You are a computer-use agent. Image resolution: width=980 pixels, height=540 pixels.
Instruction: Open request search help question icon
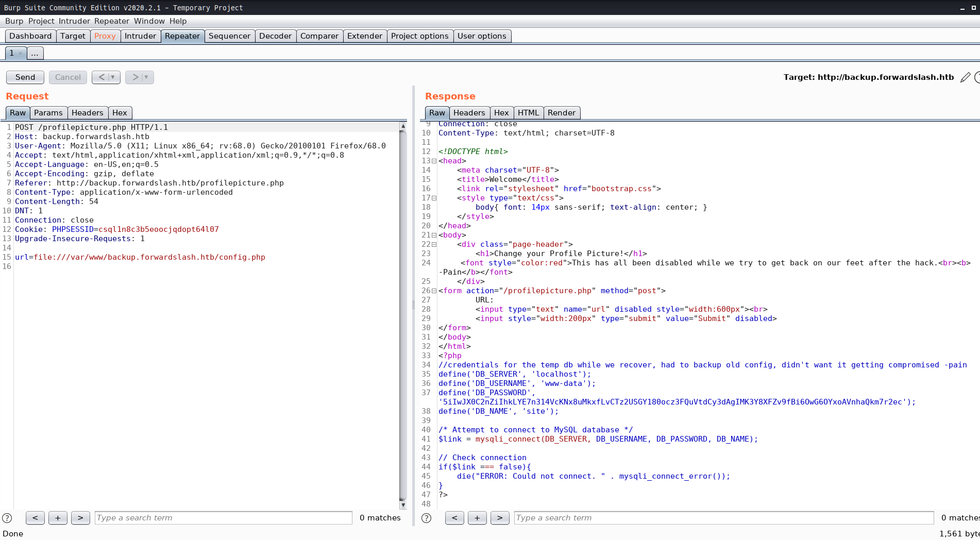pyautogui.click(x=7, y=518)
